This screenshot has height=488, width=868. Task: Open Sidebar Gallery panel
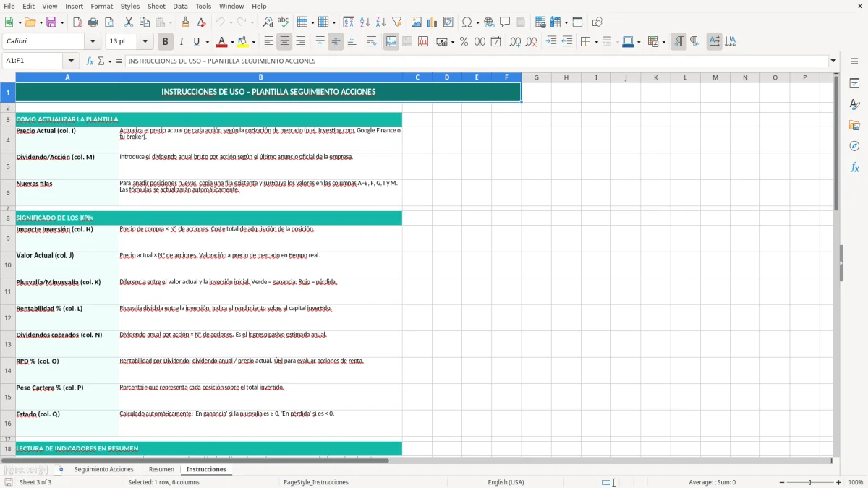pyautogui.click(x=854, y=126)
